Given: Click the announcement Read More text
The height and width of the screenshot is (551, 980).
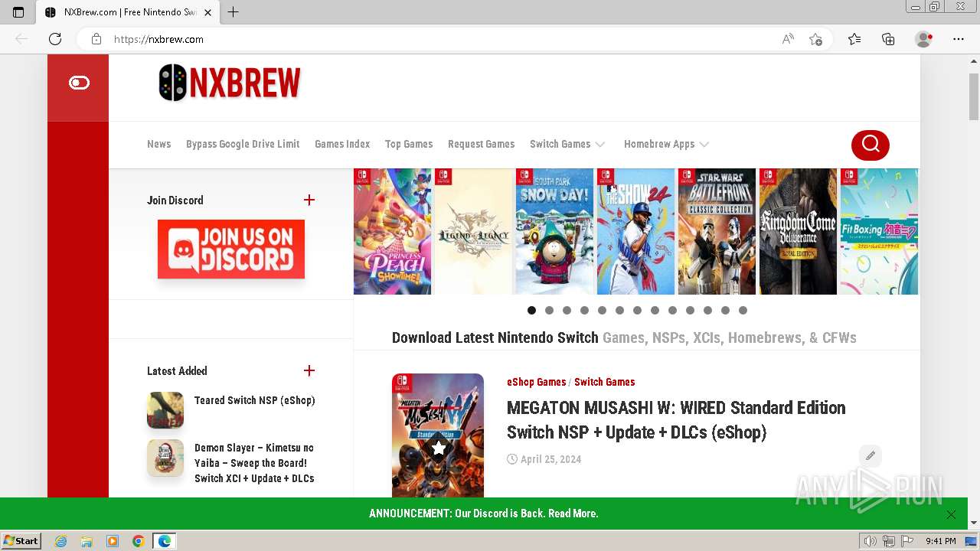Looking at the screenshot, I should pos(573,514).
